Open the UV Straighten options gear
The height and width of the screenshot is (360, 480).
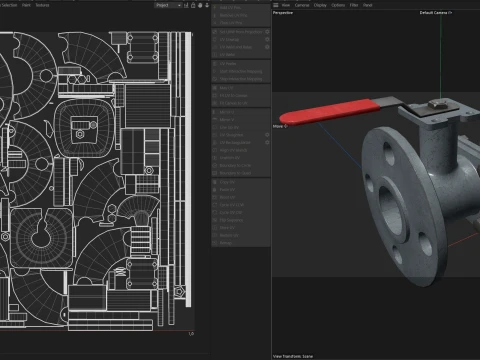(x=267, y=135)
